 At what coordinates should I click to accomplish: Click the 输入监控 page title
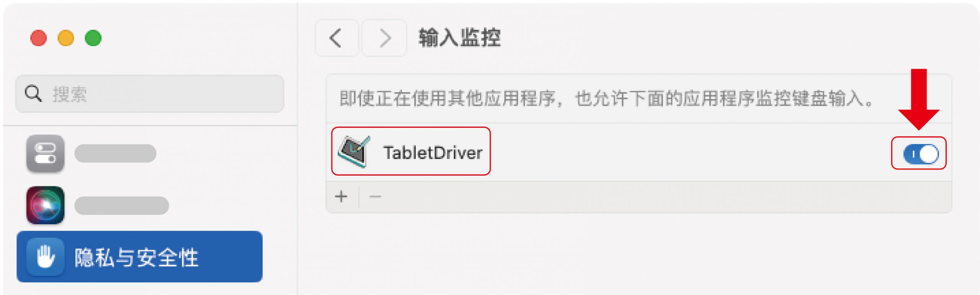[x=459, y=38]
